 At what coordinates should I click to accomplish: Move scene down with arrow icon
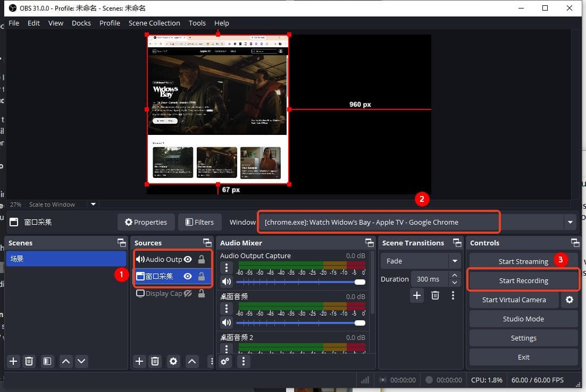click(81, 361)
